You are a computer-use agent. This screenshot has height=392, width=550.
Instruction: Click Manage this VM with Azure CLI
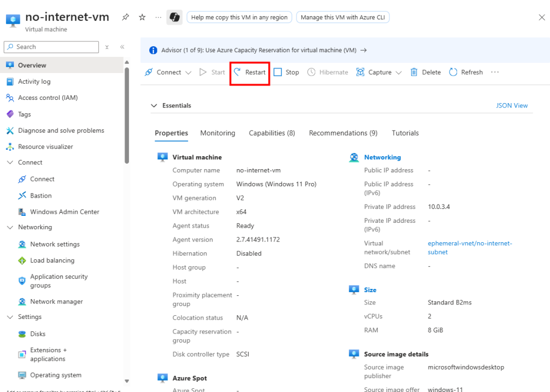pyautogui.click(x=343, y=17)
